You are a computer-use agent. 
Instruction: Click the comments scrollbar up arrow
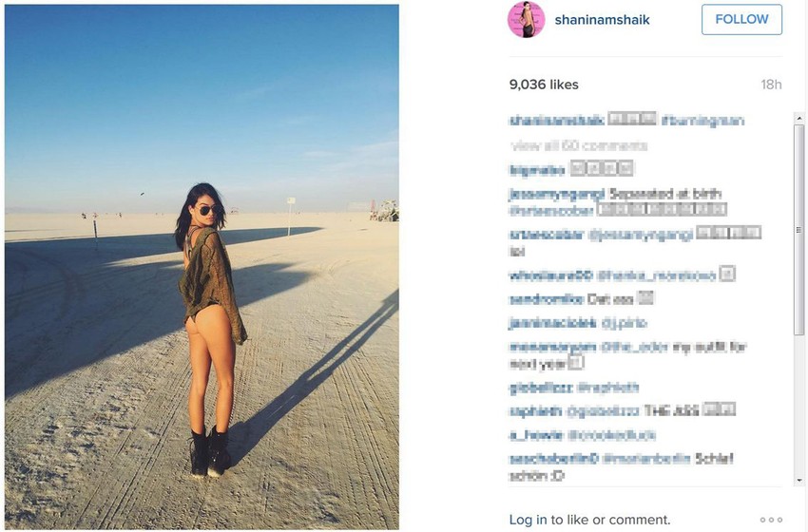point(799,118)
